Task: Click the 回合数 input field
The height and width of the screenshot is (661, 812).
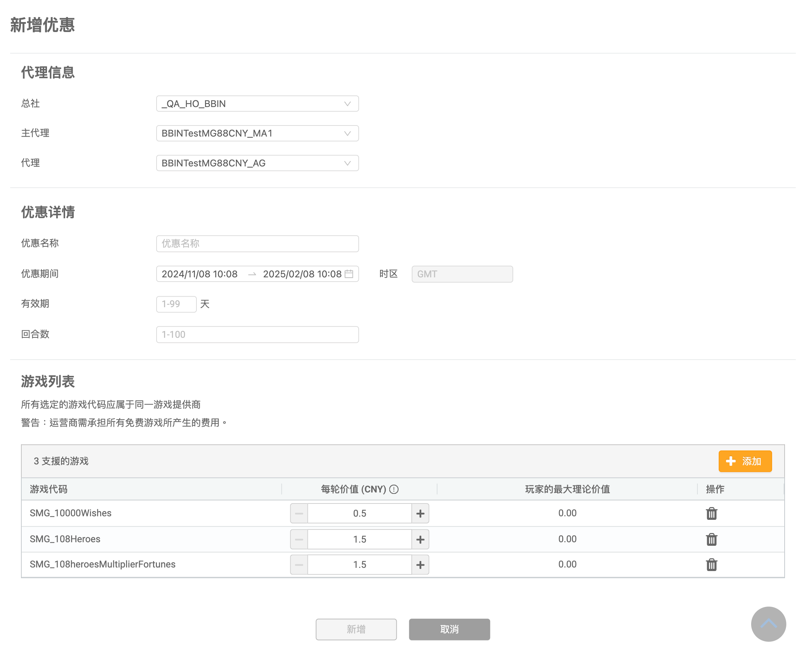Action: (257, 334)
